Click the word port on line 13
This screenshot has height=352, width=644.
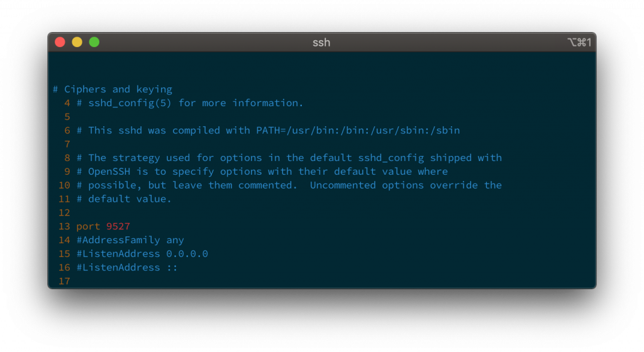(x=88, y=226)
